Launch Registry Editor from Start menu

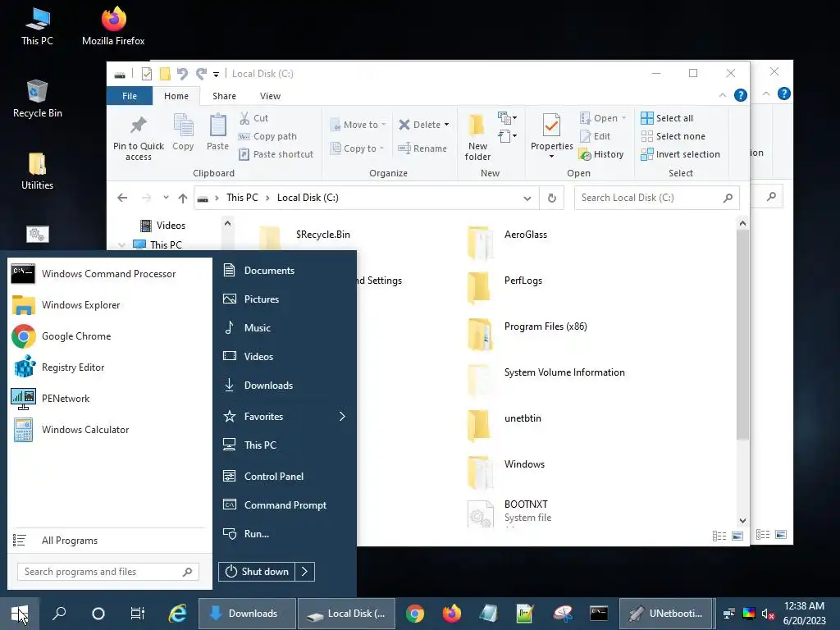tap(109, 367)
